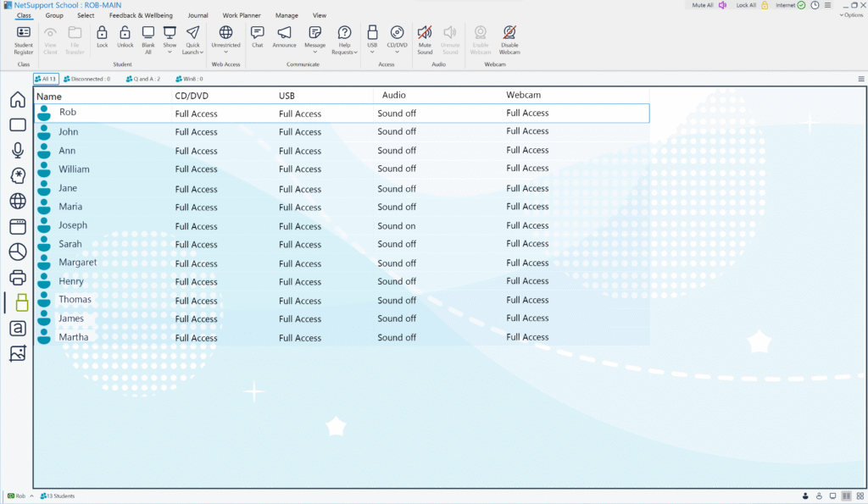
Task: Click 13 Students in status bar
Action: [58, 496]
